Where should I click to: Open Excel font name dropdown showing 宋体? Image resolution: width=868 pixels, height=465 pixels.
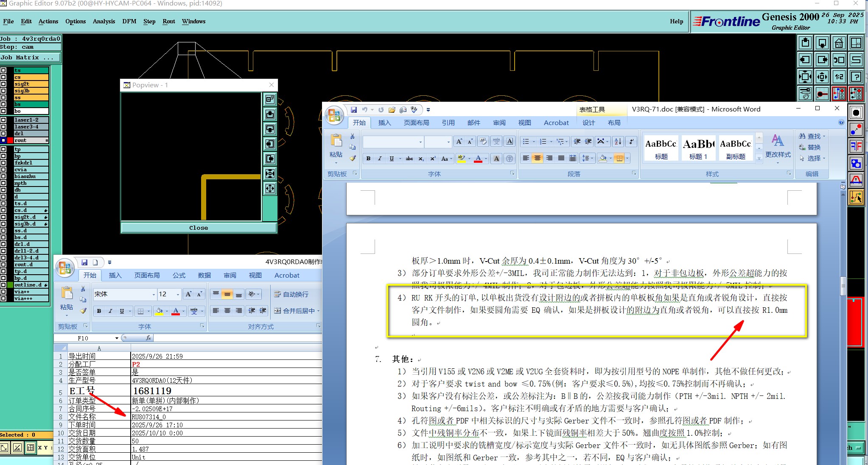(154, 294)
